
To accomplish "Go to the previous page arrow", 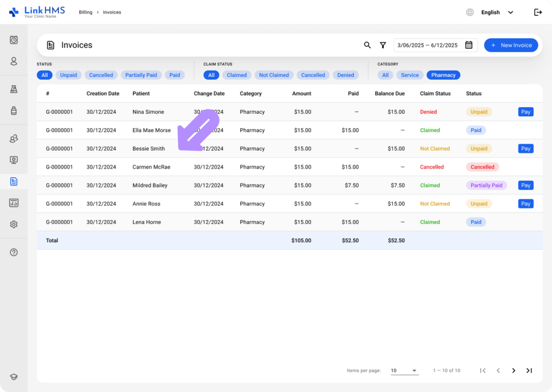I will click(498, 370).
